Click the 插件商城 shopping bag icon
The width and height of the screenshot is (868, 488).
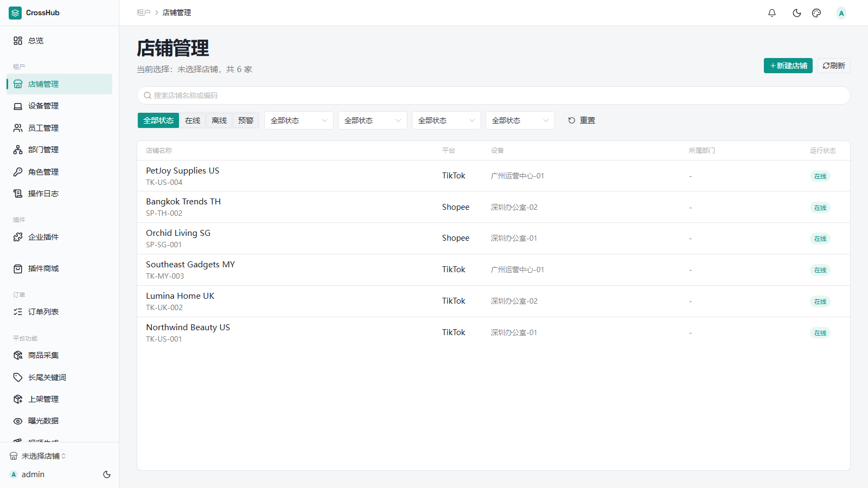tap(18, 268)
